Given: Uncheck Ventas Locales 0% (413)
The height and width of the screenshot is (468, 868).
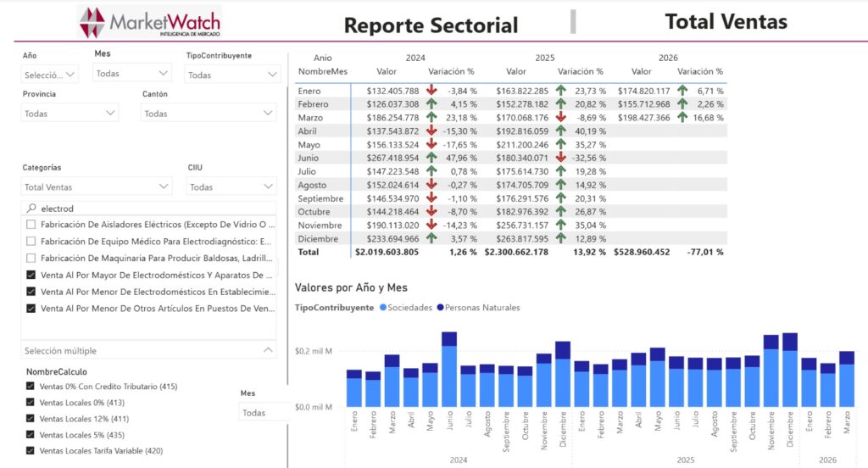Looking at the screenshot, I should [30, 402].
